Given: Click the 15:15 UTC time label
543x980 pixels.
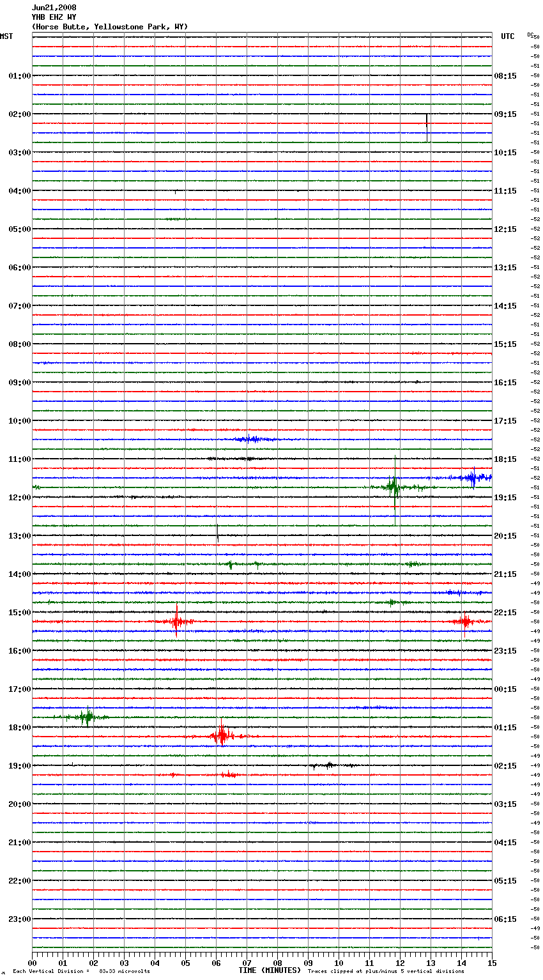Looking at the screenshot, I should (505, 344).
